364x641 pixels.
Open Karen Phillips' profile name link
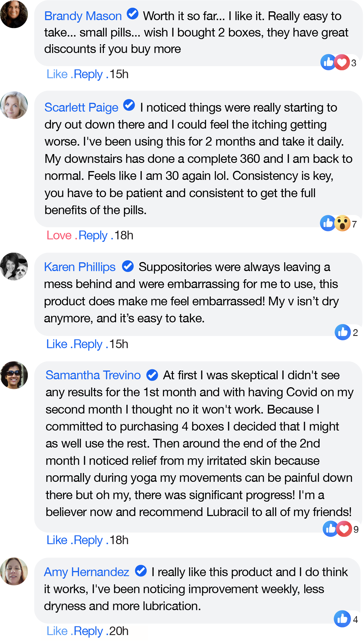(80, 267)
